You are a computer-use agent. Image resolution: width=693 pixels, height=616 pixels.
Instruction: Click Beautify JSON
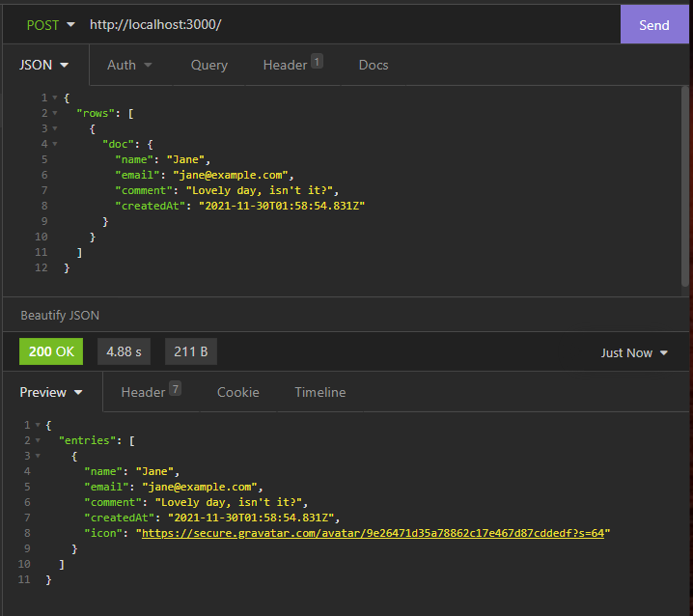pos(60,316)
